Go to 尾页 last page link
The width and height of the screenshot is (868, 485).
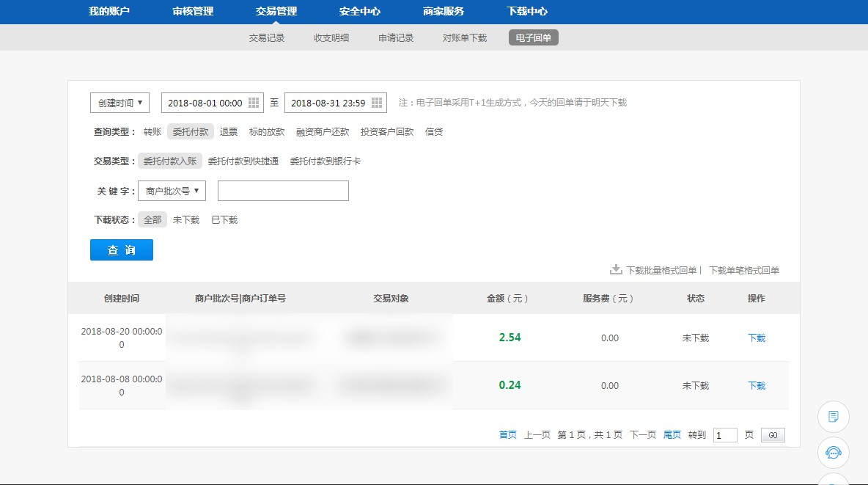pos(672,435)
